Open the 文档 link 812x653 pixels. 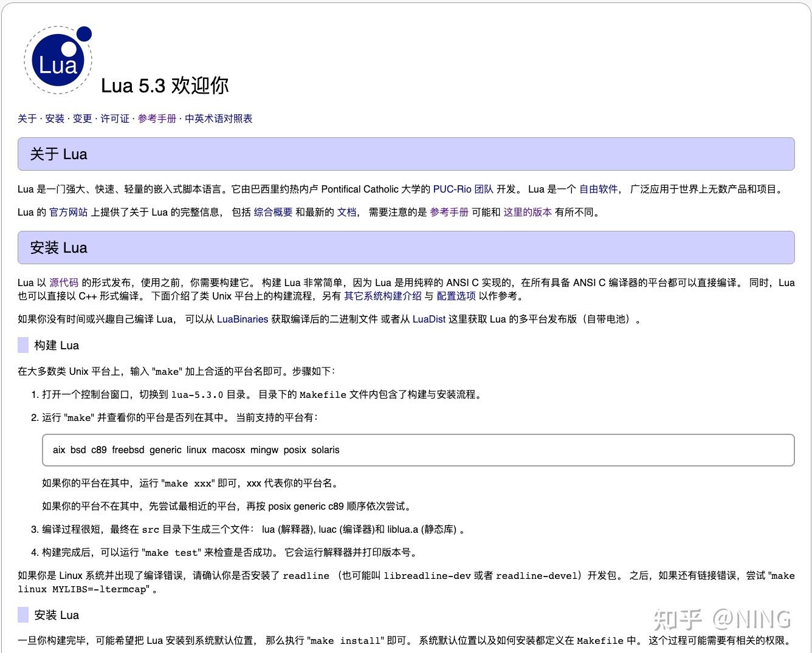click(347, 212)
